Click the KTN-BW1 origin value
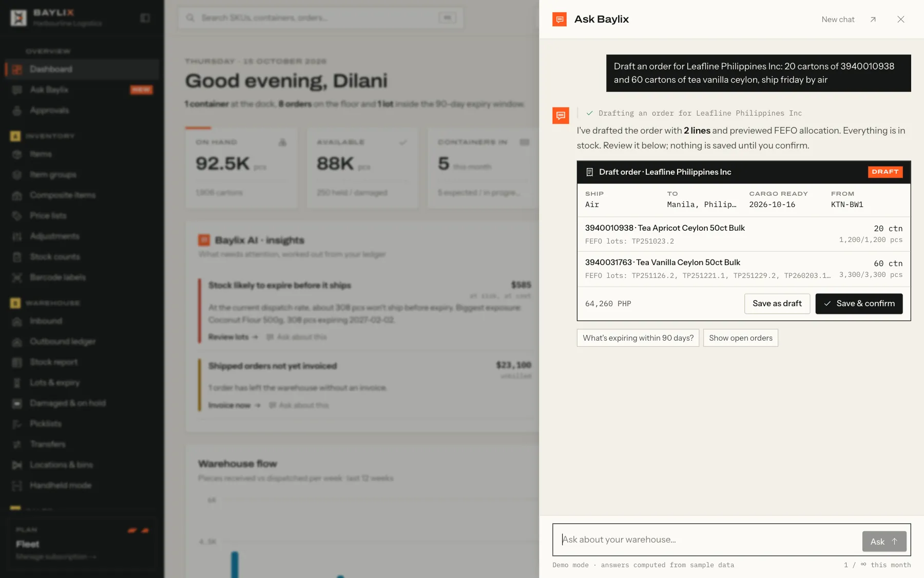The image size is (924, 578). (x=847, y=205)
